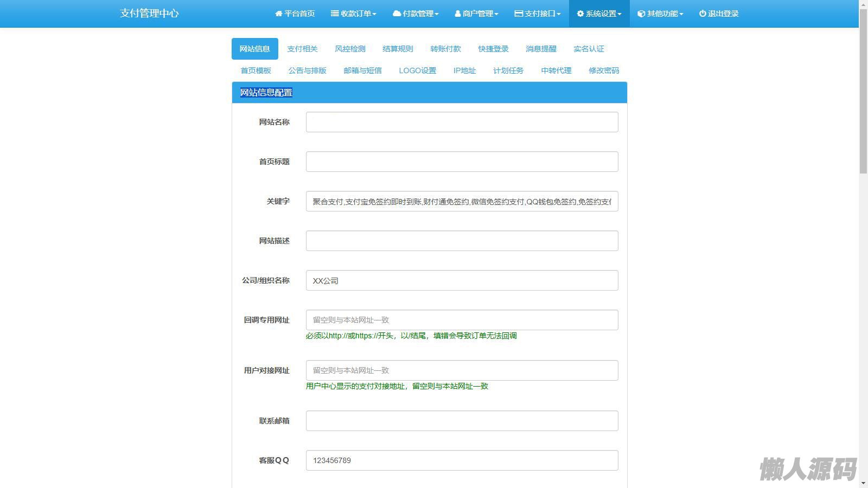Open the LOGO设置 tab
Screen dimensions: 868x488
[417, 70]
